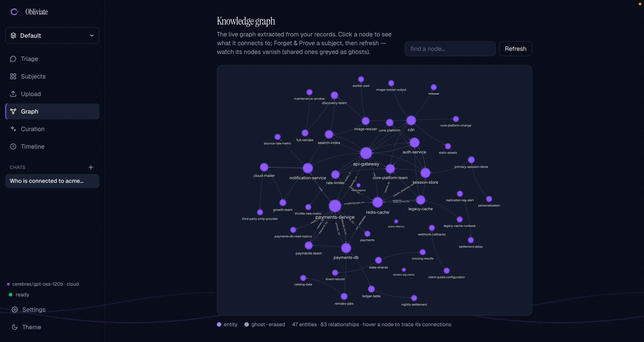Select the core-platform-team node
This screenshot has width=644, height=342.
[x=390, y=169]
